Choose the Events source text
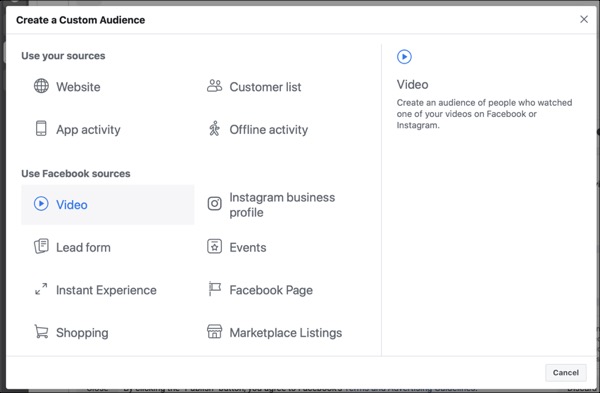The image size is (600, 393). tap(248, 248)
